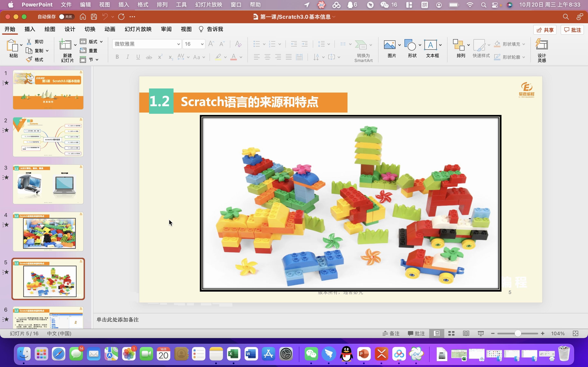Screen dimensions: 588x367
Task: Select the 形状填充 shape fill icon
Action: tap(497, 44)
